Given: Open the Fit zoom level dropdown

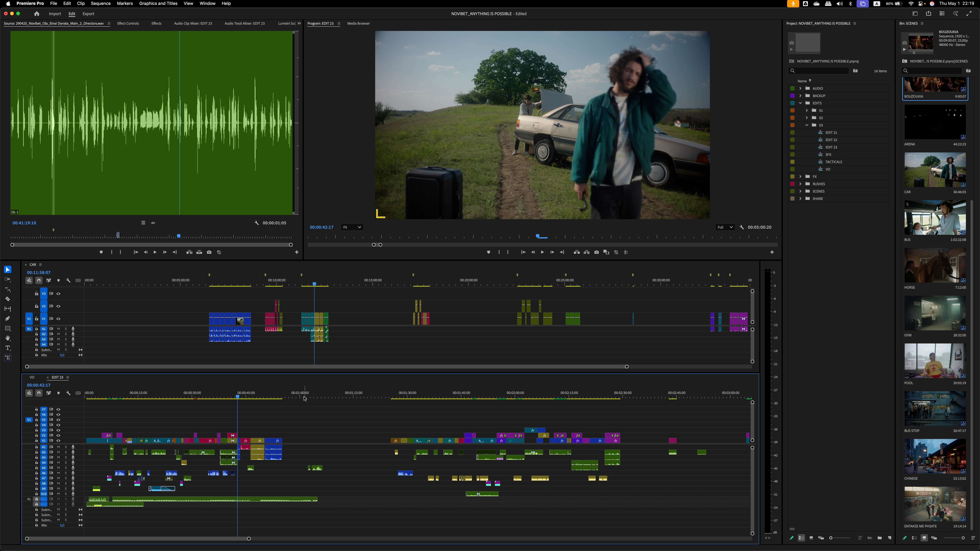Looking at the screenshot, I should coord(352,227).
